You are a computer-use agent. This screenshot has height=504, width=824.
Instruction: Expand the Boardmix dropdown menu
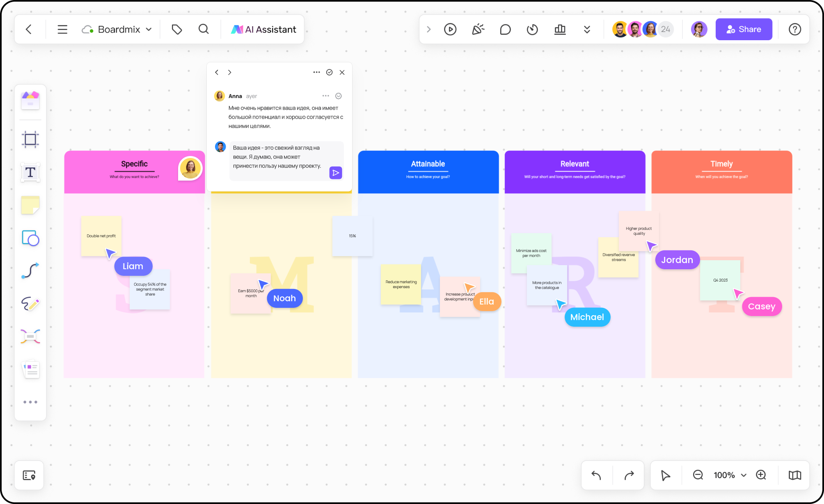tap(149, 29)
